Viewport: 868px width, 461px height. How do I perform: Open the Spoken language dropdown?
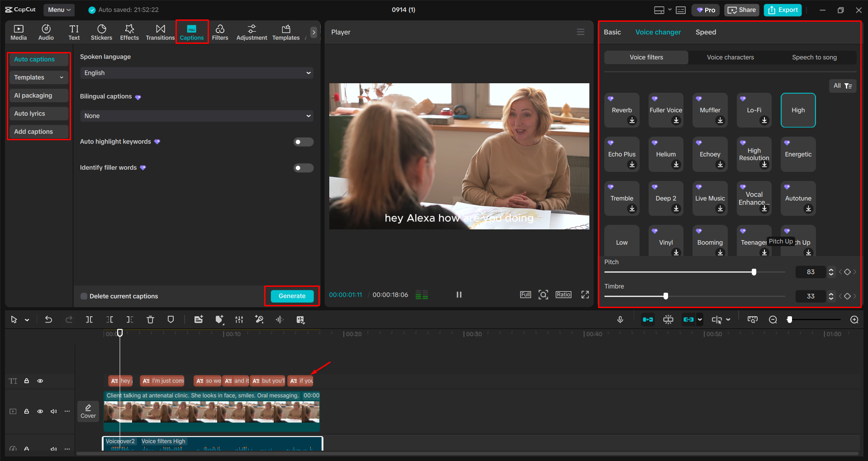196,73
